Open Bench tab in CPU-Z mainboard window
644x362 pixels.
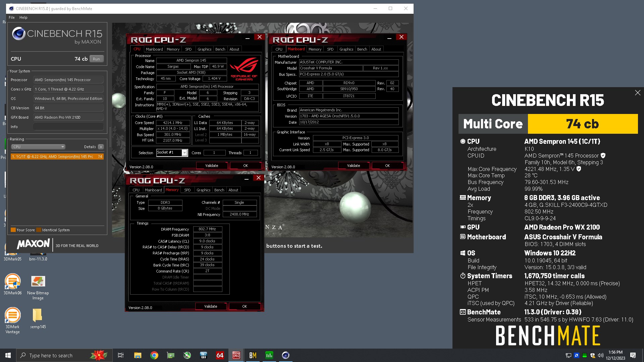click(x=362, y=49)
